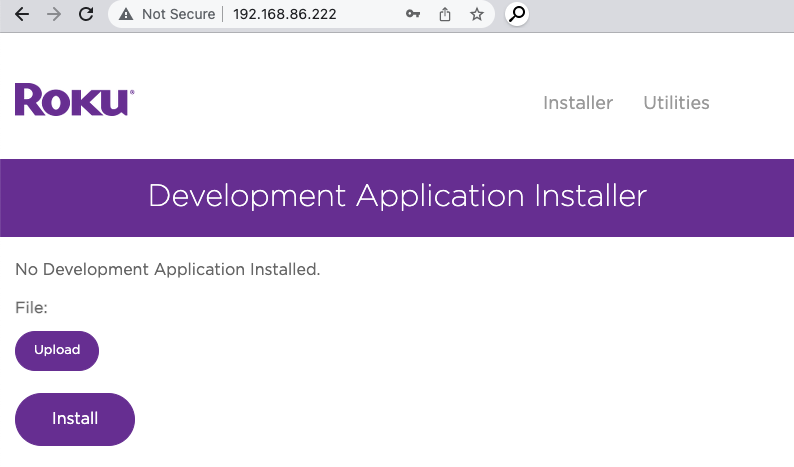Open the saved passwords key icon
The width and height of the screenshot is (794, 467).
pyautogui.click(x=413, y=14)
